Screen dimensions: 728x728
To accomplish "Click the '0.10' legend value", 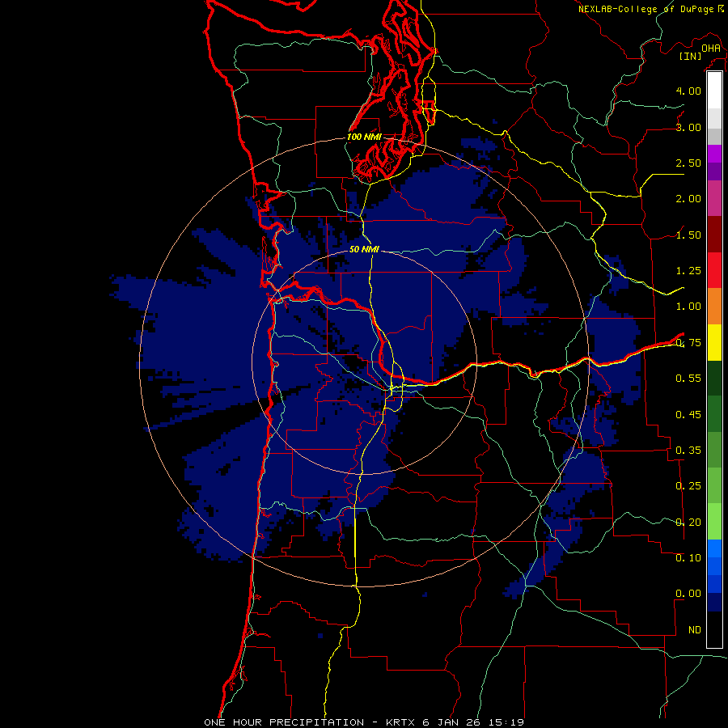I will point(688,558).
